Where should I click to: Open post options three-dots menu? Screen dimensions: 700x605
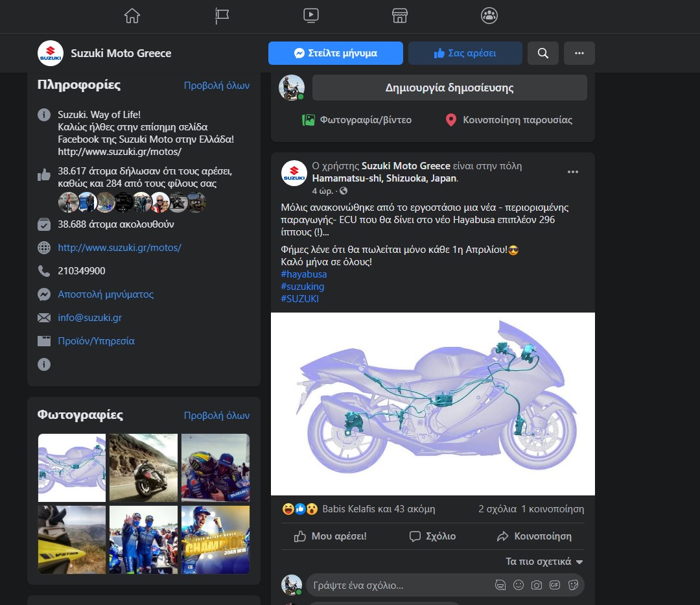pos(573,172)
